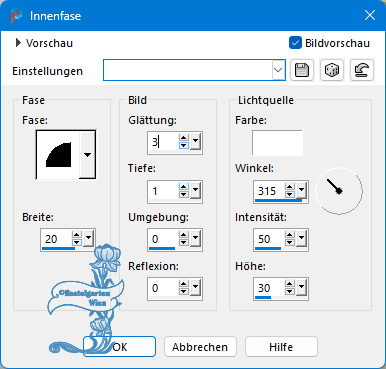Click the Höhe value field
The width and height of the screenshot is (386, 369).
point(269,288)
